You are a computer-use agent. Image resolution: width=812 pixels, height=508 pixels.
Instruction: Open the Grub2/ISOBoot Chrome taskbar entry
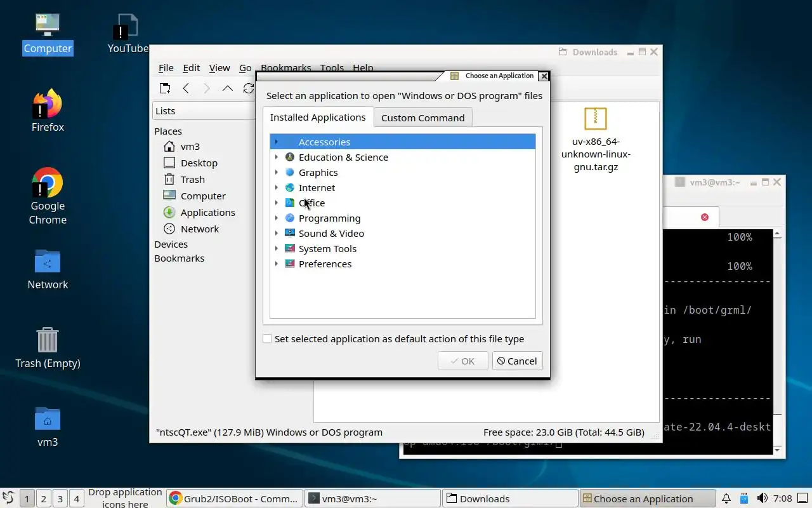[x=235, y=498]
